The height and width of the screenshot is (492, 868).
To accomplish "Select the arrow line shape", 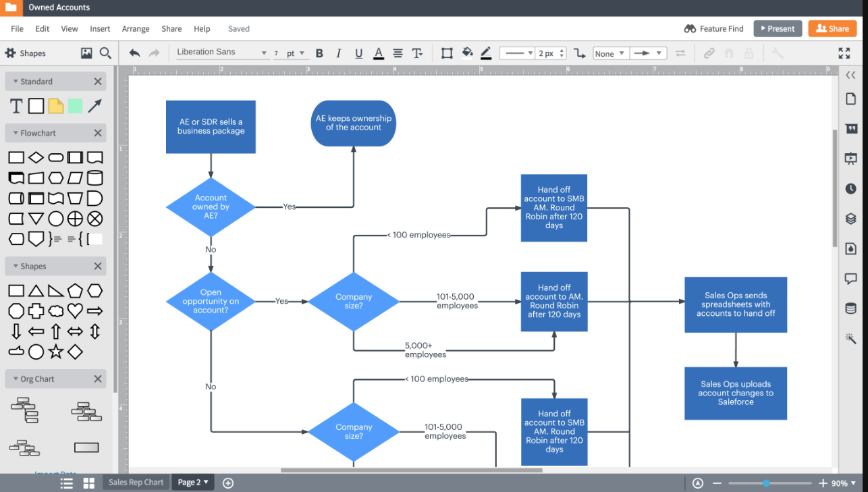I will [x=94, y=106].
